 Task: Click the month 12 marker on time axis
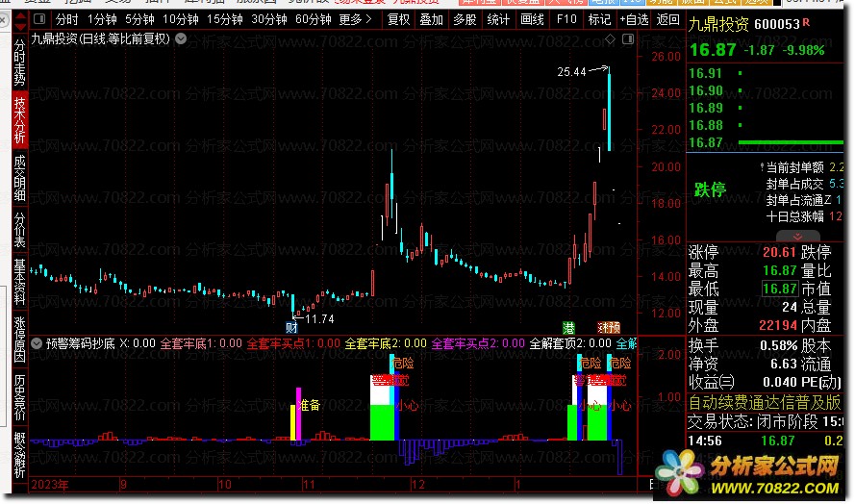pos(417,485)
